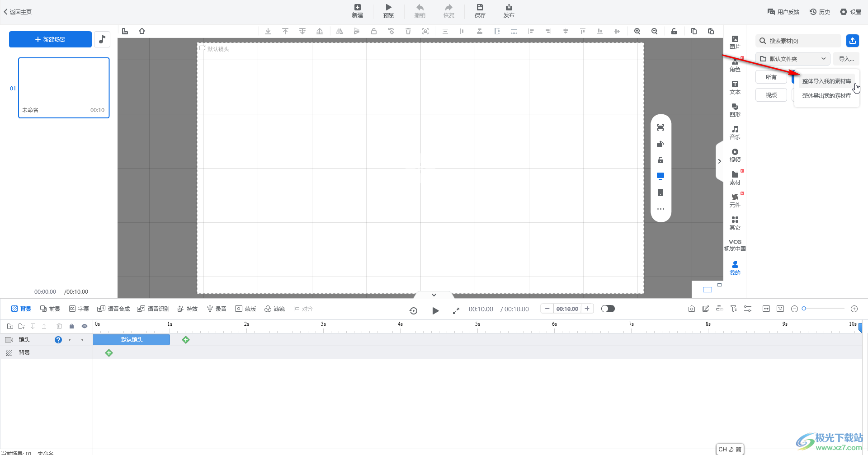Viewport: 868px width, 455px height.
Task: Zoom in the canvas with magnifier plus
Action: [637, 31]
